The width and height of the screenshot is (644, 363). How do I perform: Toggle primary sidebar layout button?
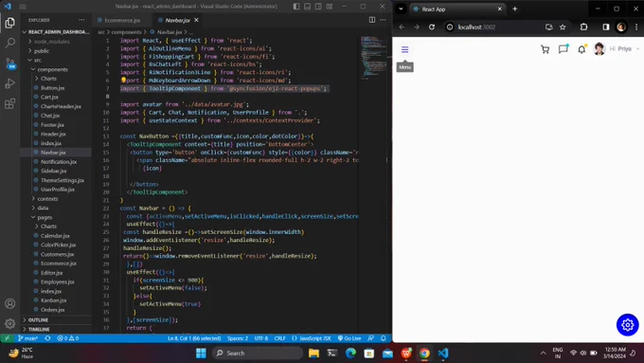coord(296,7)
